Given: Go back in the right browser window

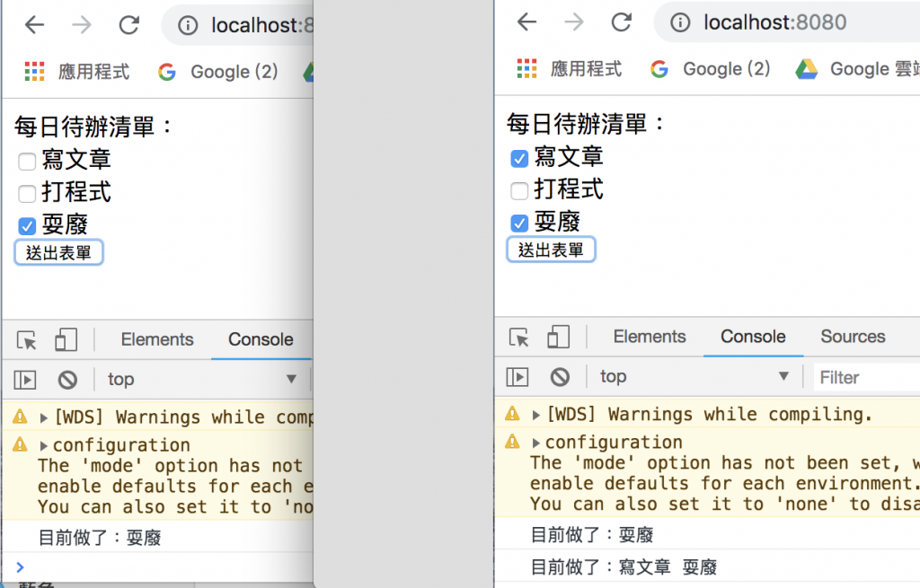Looking at the screenshot, I should 526,22.
